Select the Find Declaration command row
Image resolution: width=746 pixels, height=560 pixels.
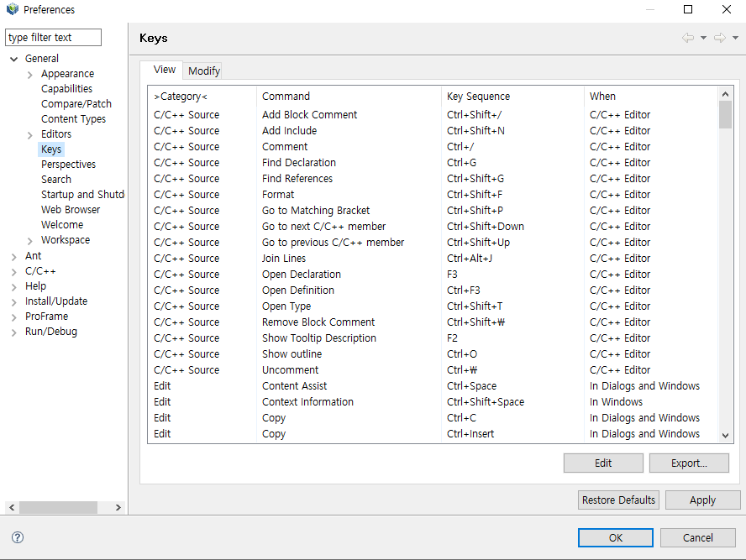298,163
